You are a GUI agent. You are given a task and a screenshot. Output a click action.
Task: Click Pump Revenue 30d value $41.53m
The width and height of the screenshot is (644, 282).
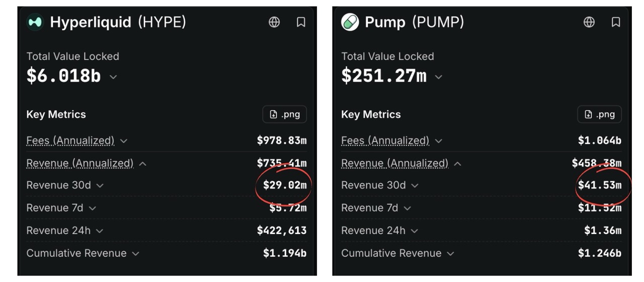coord(600,185)
